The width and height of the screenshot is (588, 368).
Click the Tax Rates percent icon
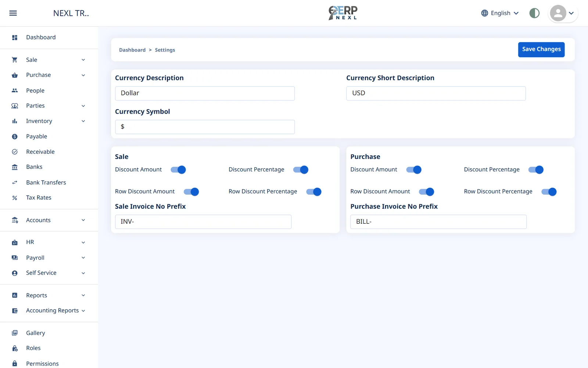click(x=15, y=198)
